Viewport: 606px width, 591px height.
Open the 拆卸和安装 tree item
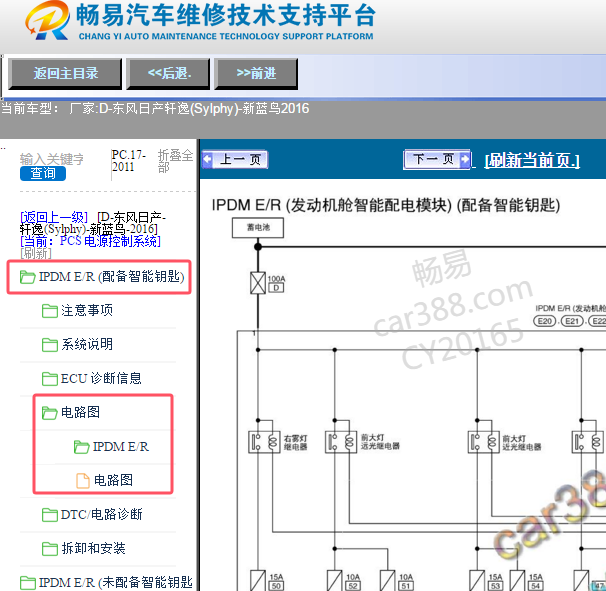[x=93, y=548]
